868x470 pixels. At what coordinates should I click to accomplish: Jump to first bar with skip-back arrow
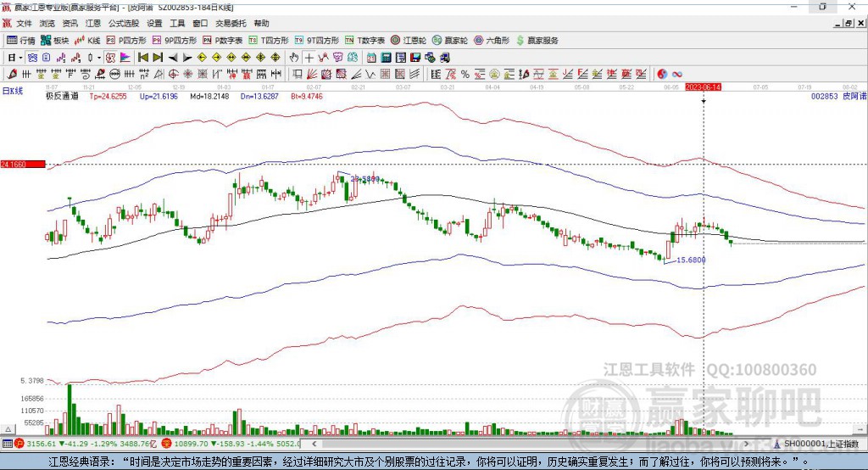coord(142,58)
